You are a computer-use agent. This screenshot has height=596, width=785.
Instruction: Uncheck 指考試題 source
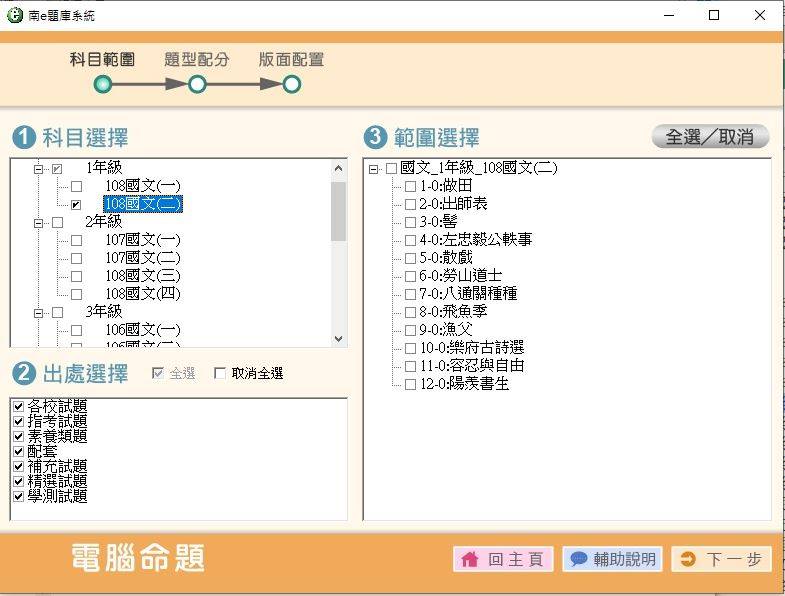pos(19,421)
